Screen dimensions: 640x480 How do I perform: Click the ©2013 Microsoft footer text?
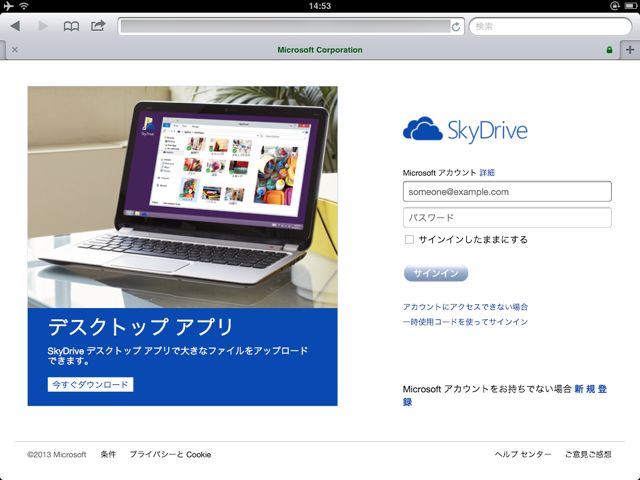tap(57, 454)
